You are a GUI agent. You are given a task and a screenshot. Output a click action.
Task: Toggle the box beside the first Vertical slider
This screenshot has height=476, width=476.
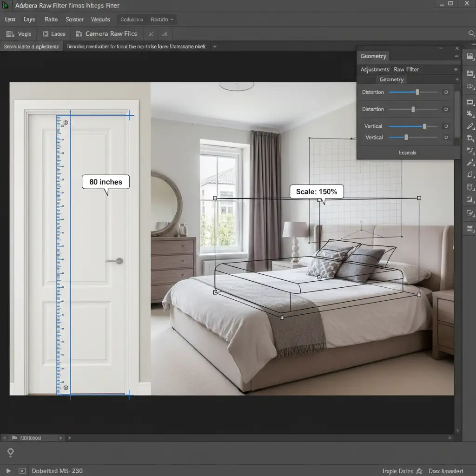click(x=446, y=126)
